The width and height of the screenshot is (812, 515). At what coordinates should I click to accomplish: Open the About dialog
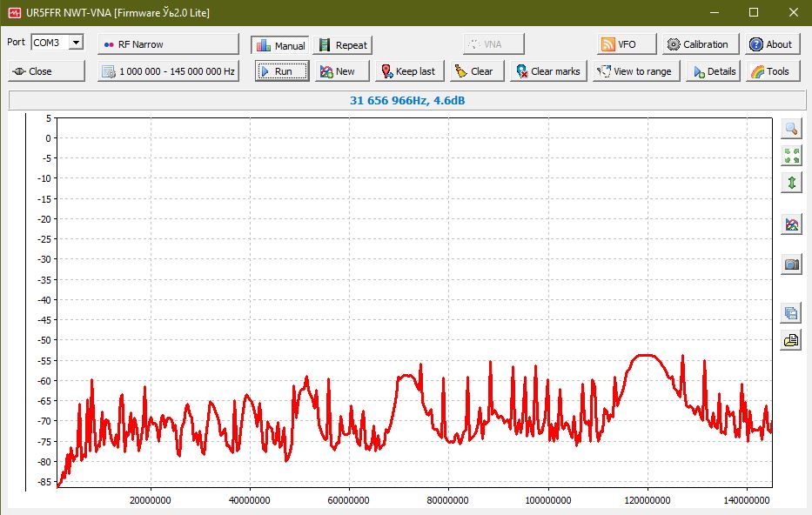pos(770,44)
